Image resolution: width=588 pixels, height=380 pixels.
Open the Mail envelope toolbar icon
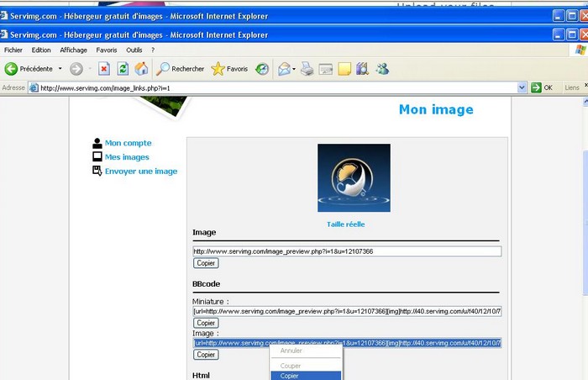pyautogui.click(x=284, y=69)
